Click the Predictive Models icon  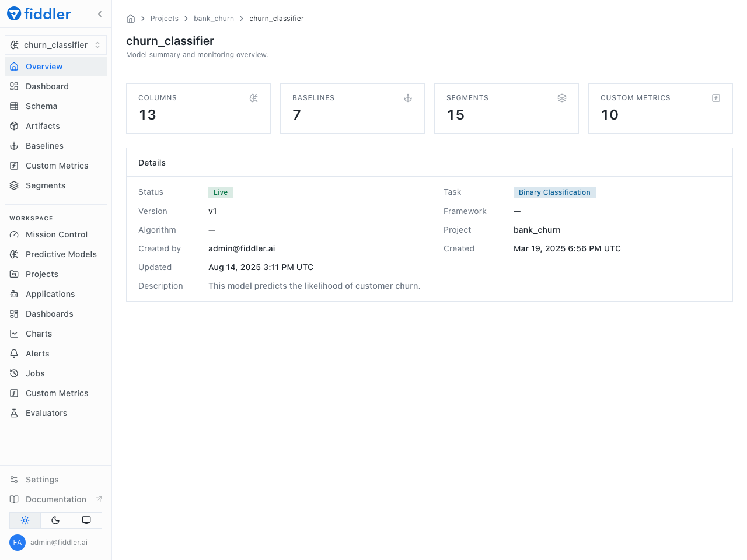click(14, 254)
